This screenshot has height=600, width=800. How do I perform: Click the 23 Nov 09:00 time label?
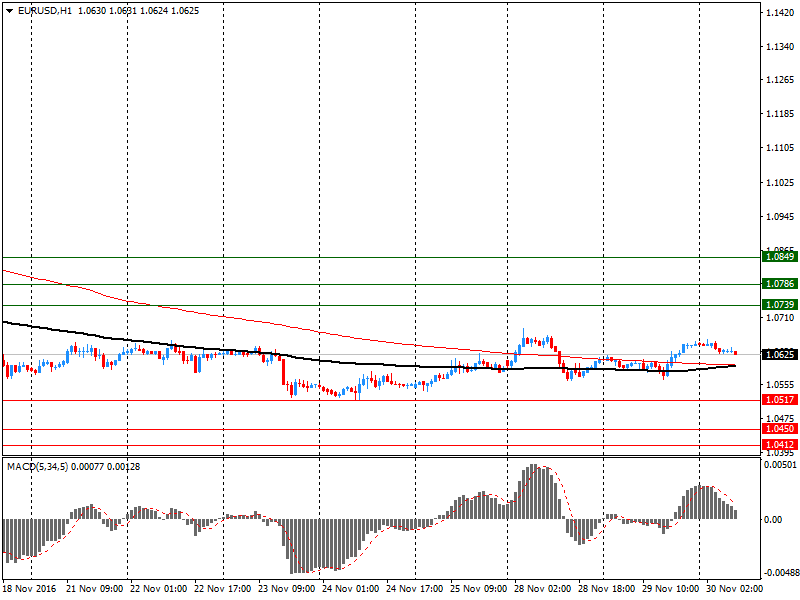click(x=287, y=588)
